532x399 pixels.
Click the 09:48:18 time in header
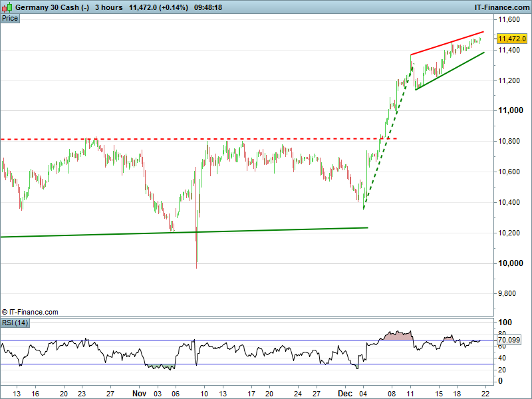point(208,7)
